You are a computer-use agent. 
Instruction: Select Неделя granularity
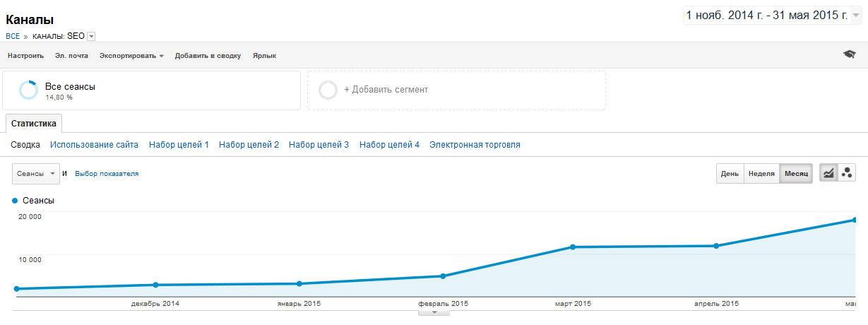(761, 174)
